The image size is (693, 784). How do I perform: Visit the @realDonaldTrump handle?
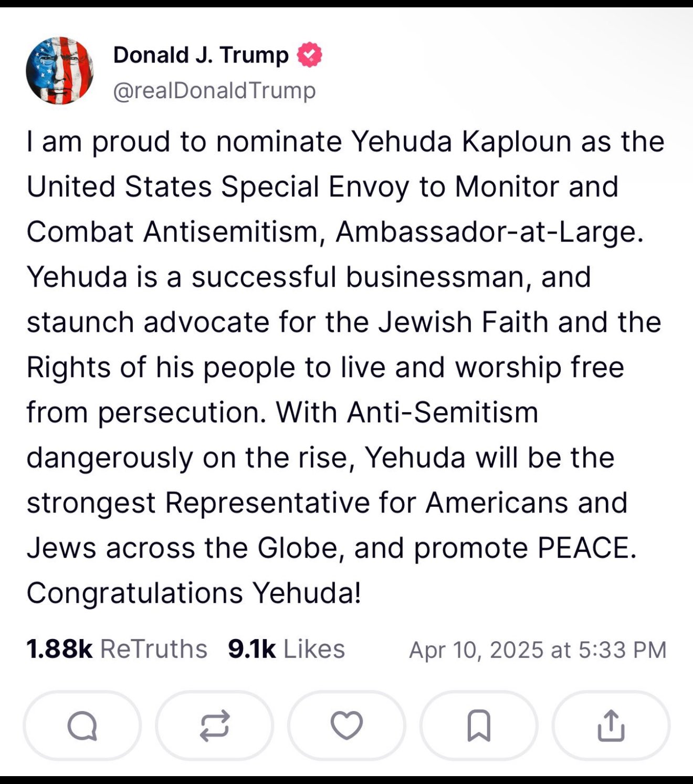pos(214,90)
